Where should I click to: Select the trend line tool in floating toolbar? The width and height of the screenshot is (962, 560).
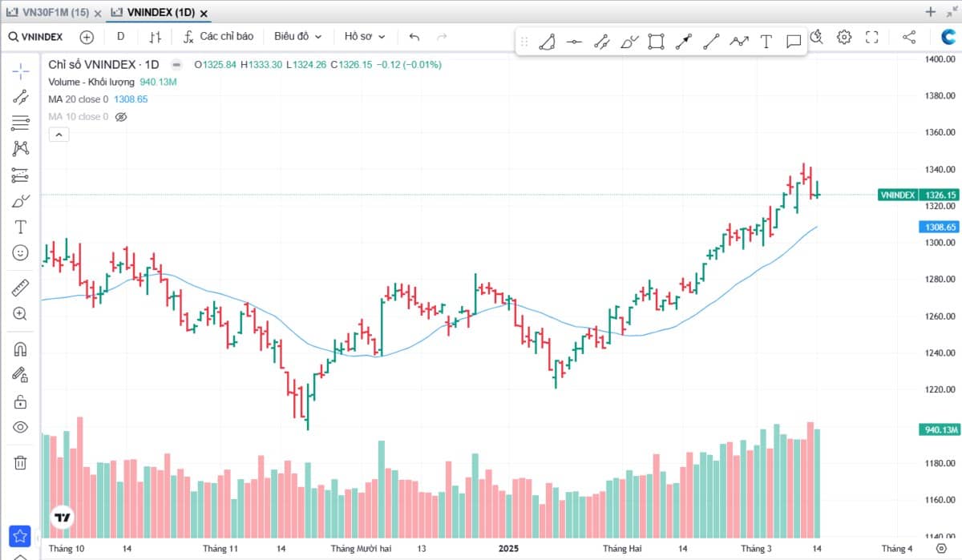[711, 42]
